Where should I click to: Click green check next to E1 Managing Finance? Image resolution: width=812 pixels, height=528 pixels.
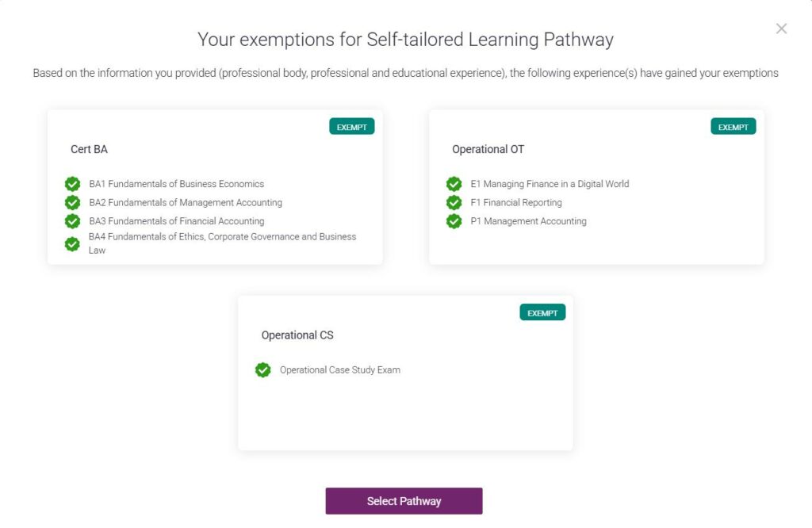(x=454, y=184)
